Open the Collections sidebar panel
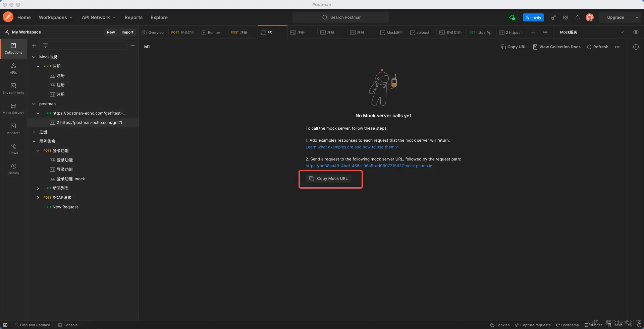This screenshot has width=644, height=329. tap(13, 49)
